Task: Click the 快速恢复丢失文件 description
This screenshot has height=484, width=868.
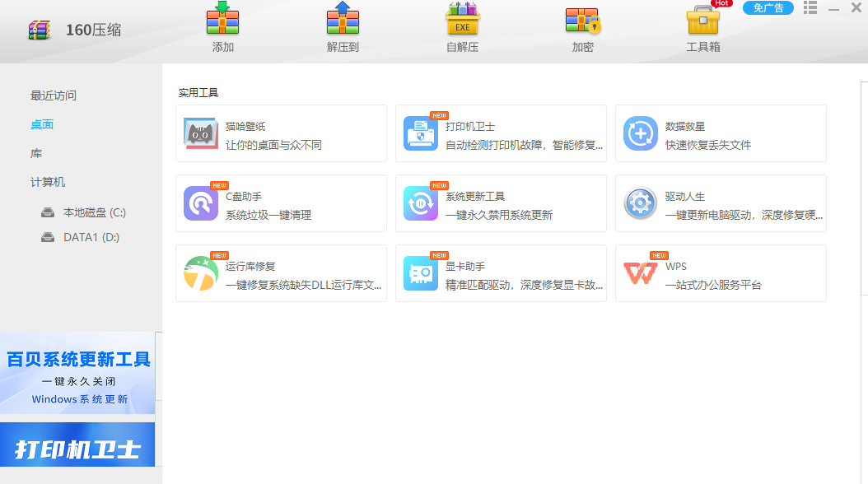Action: pyautogui.click(x=708, y=145)
